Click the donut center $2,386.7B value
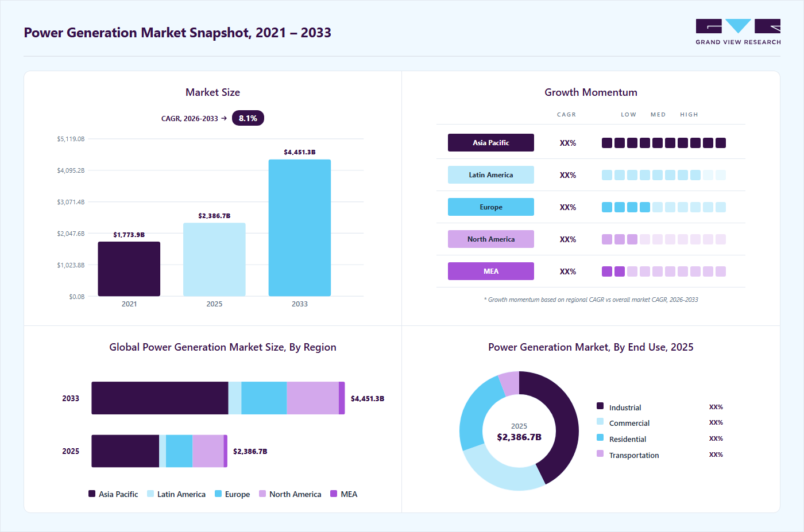This screenshot has height=532, width=804. coord(519,437)
